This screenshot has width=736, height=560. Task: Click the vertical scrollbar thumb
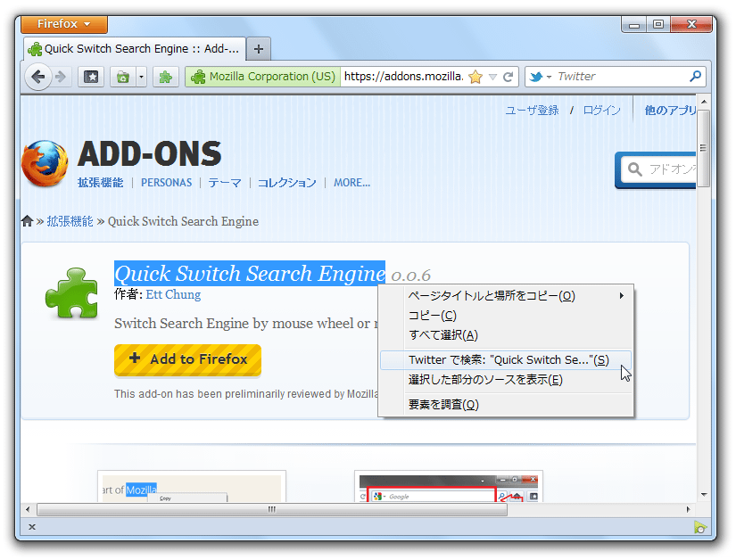coord(703,148)
